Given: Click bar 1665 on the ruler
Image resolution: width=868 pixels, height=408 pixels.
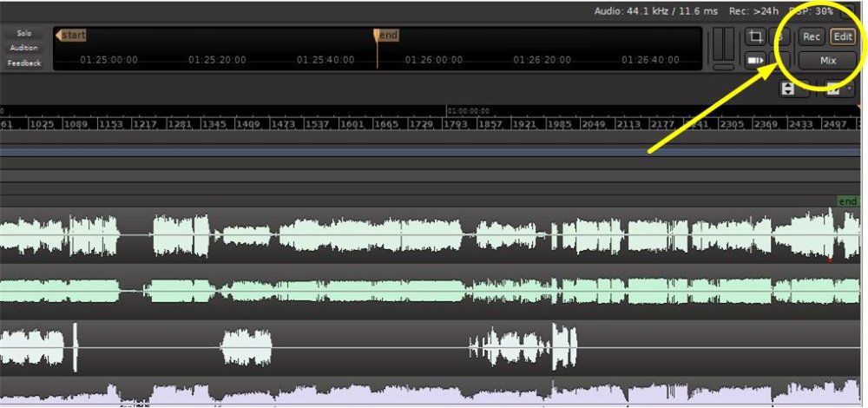Looking at the screenshot, I should point(386,124).
